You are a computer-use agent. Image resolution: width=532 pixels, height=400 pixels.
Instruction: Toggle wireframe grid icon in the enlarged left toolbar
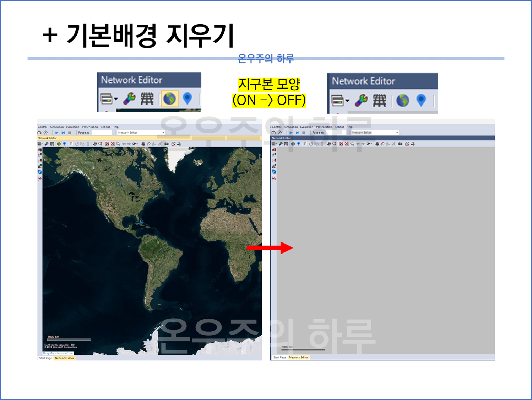click(x=147, y=98)
